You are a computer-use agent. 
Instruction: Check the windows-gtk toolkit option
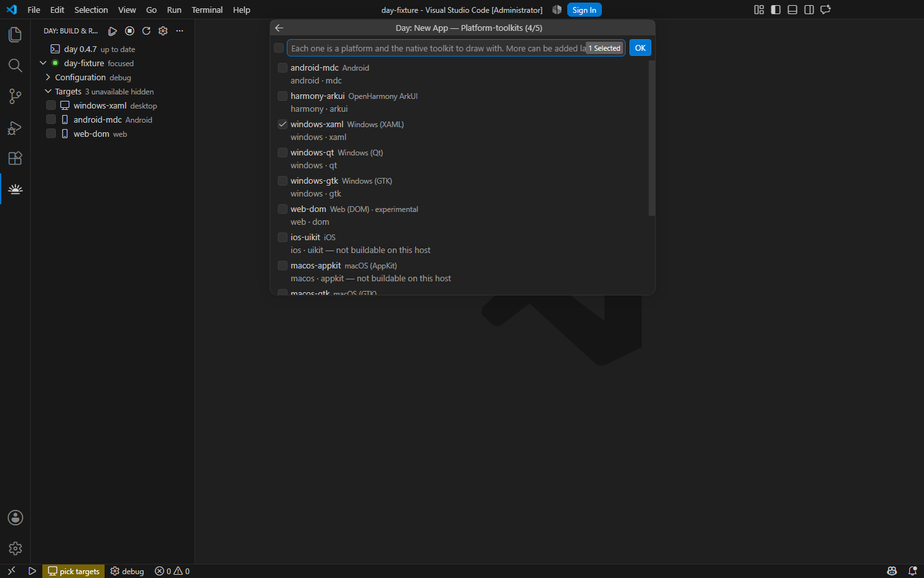[282, 180]
